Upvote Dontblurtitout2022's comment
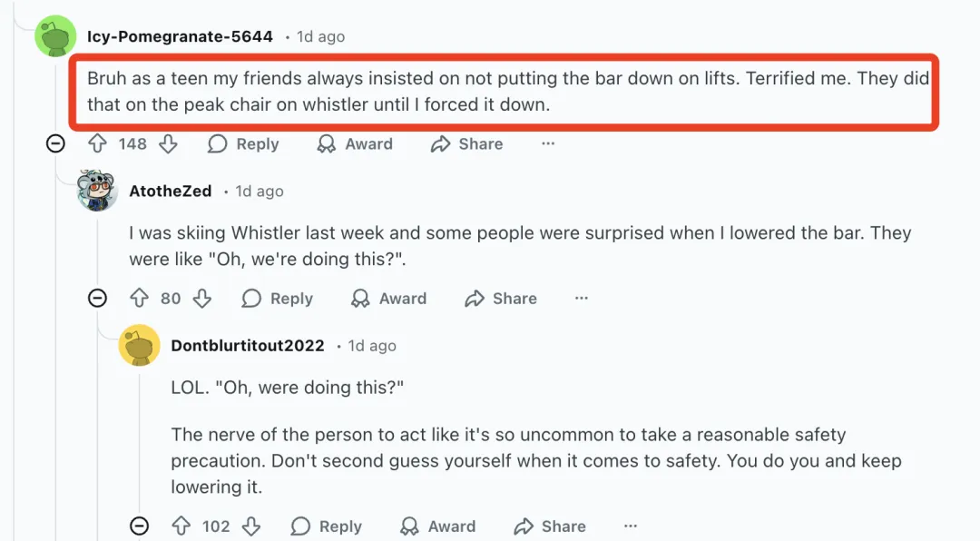980x541 pixels. tap(181, 526)
